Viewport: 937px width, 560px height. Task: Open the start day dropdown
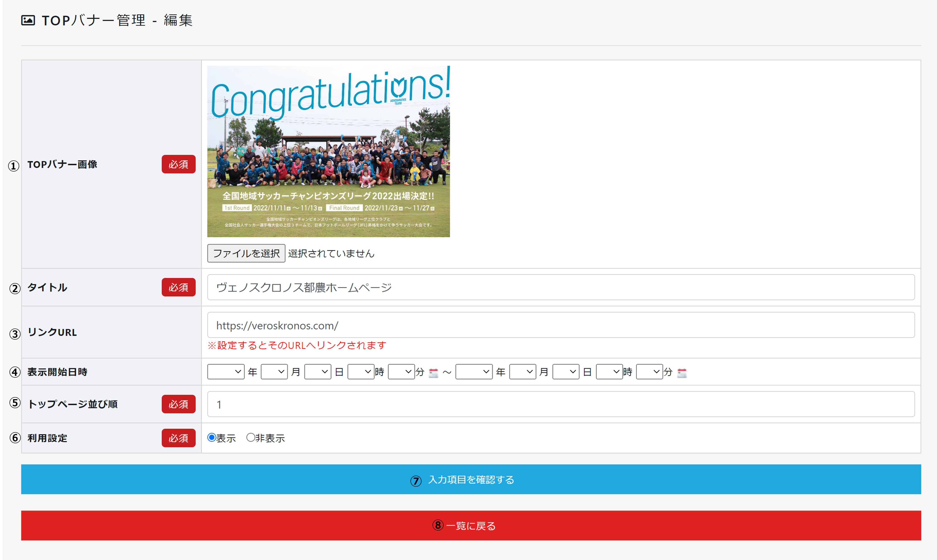(317, 372)
